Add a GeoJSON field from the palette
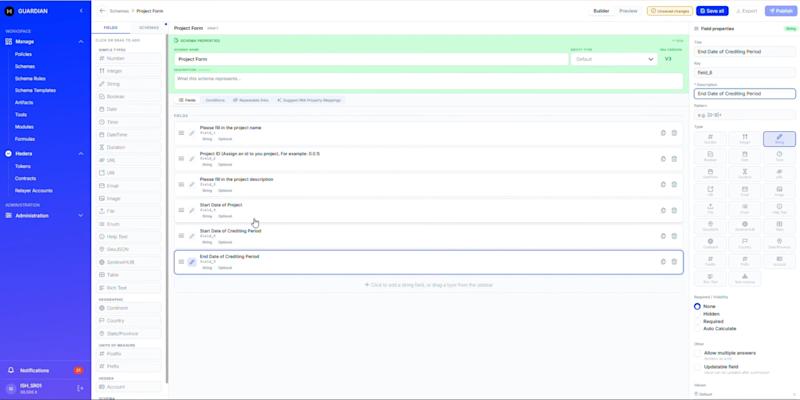 (129, 249)
